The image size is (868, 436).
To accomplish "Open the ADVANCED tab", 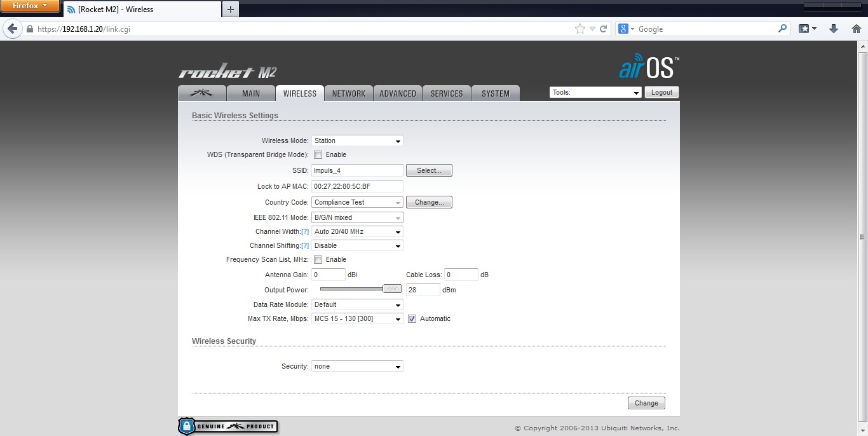I will pyautogui.click(x=398, y=93).
